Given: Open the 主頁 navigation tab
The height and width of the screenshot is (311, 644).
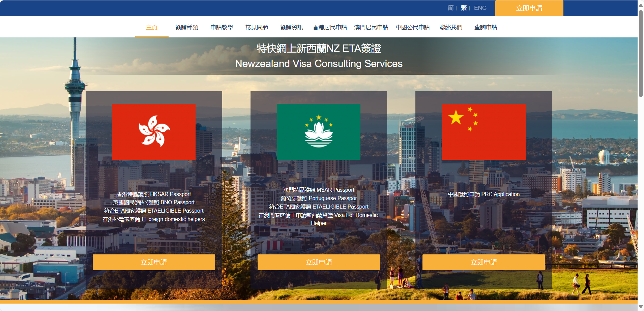Looking at the screenshot, I should (152, 27).
